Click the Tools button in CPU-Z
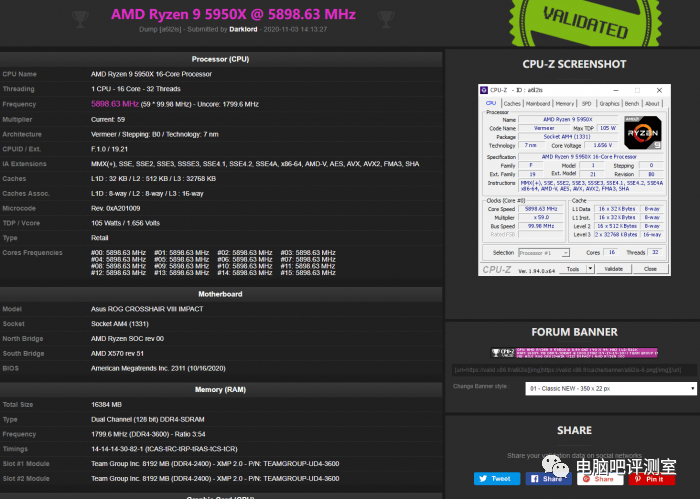This screenshot has height=499, width=700. click(573, 269)
